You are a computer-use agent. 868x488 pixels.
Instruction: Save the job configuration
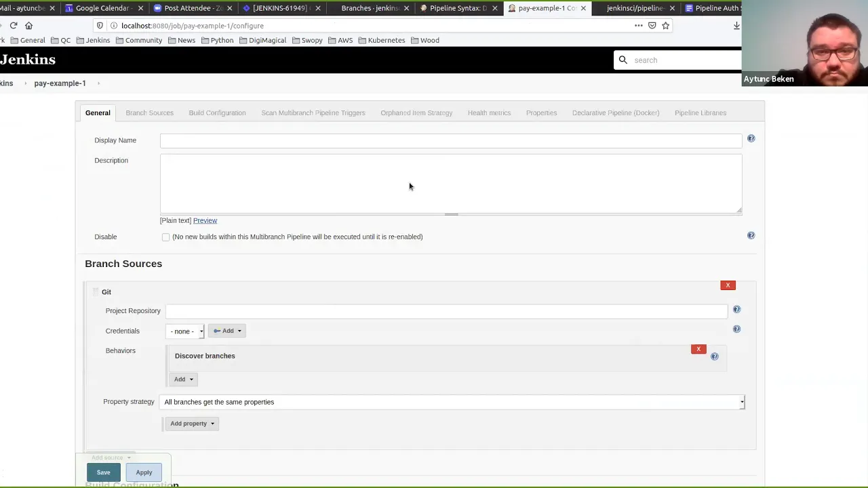pos(103,472)
